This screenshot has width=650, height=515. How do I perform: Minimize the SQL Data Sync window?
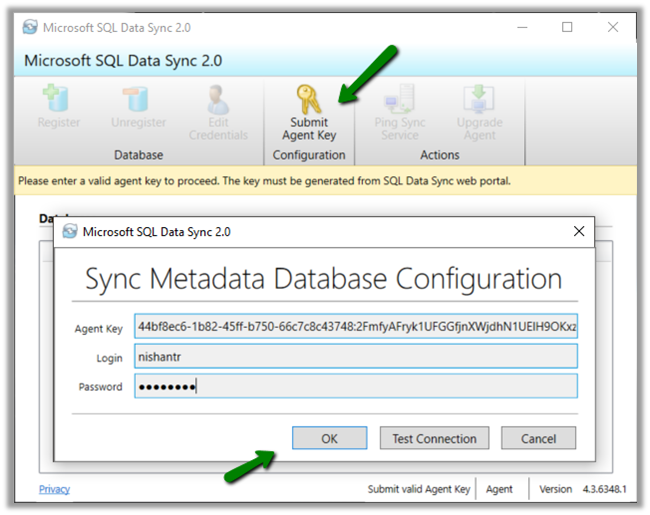(x=521, y=27)
